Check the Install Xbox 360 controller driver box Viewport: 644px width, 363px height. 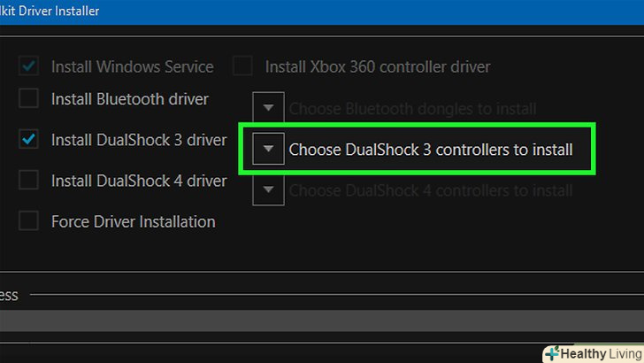tap(242, 66)
